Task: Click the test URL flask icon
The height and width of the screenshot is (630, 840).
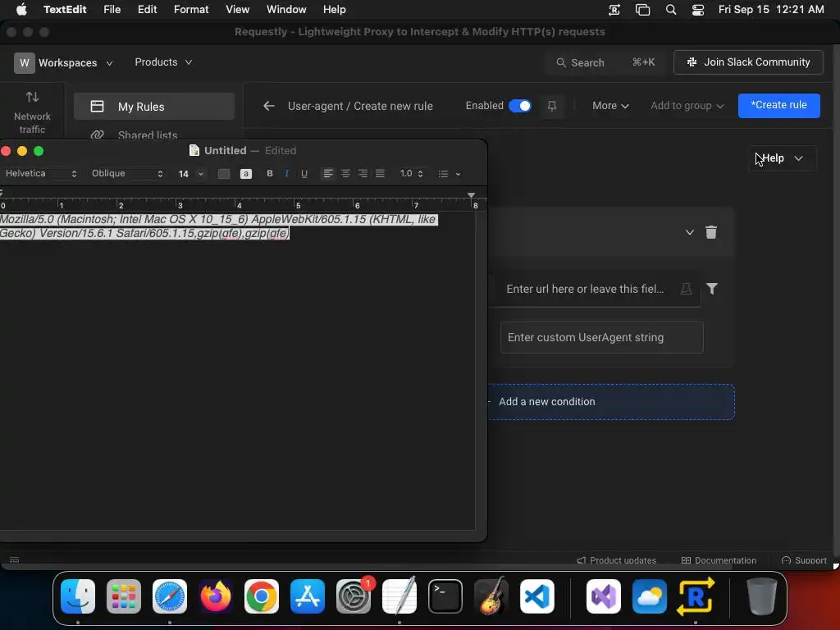Action: [686, 289]
